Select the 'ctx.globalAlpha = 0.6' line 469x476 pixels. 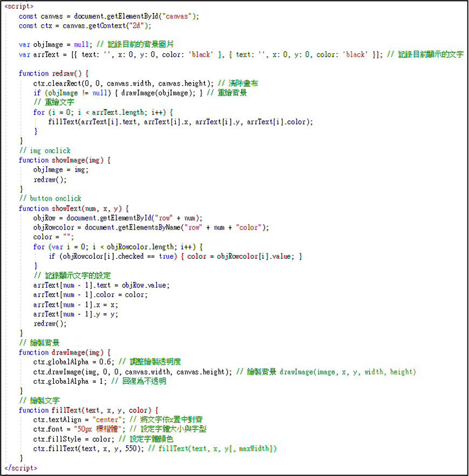tap(107, 362)
